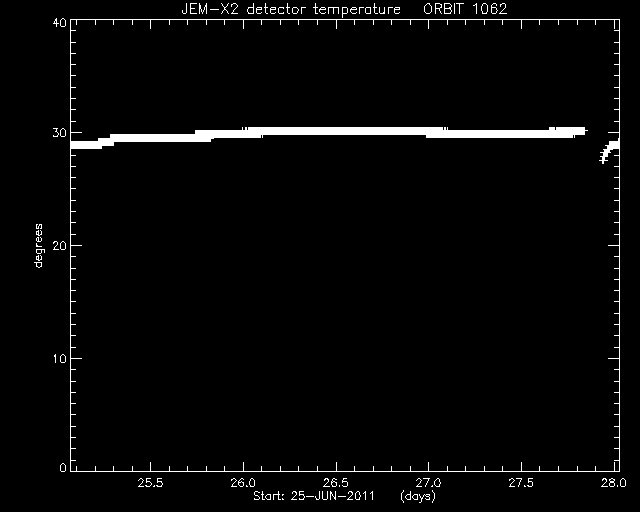Click the 27.5 x-axis tick label
The width and height of the screenshot is (640, 512).
(521, 483)
